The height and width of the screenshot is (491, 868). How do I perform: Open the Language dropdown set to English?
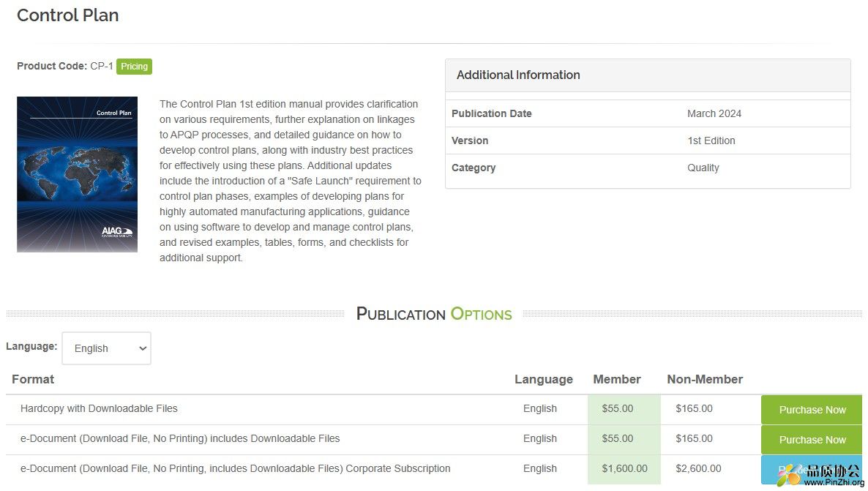pyautogui.click(x=106, y=348)
